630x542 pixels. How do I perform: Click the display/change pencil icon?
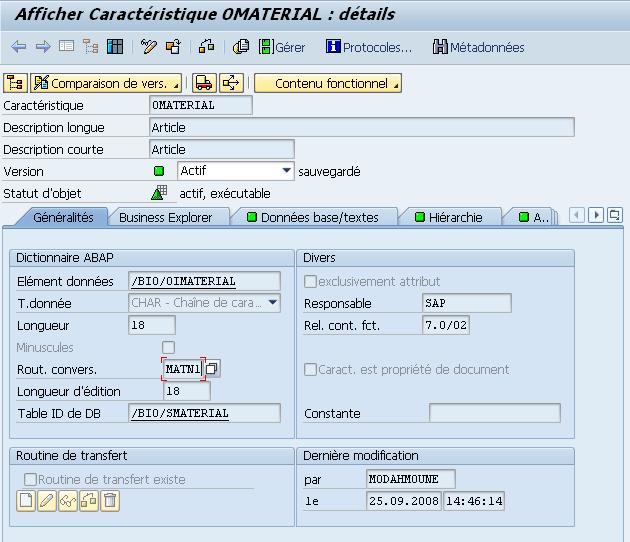pyautogui.click(x=149, y=47)
